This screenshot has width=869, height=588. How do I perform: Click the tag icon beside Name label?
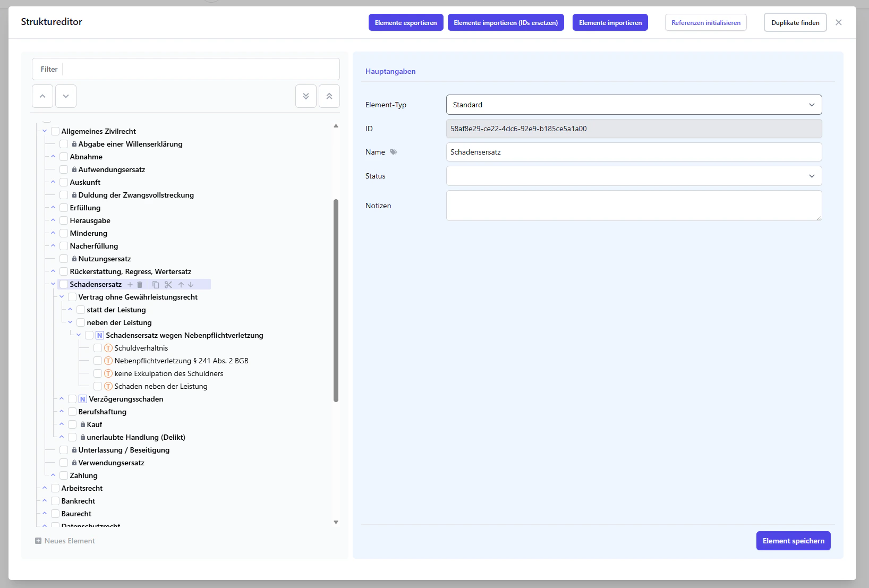394,152
